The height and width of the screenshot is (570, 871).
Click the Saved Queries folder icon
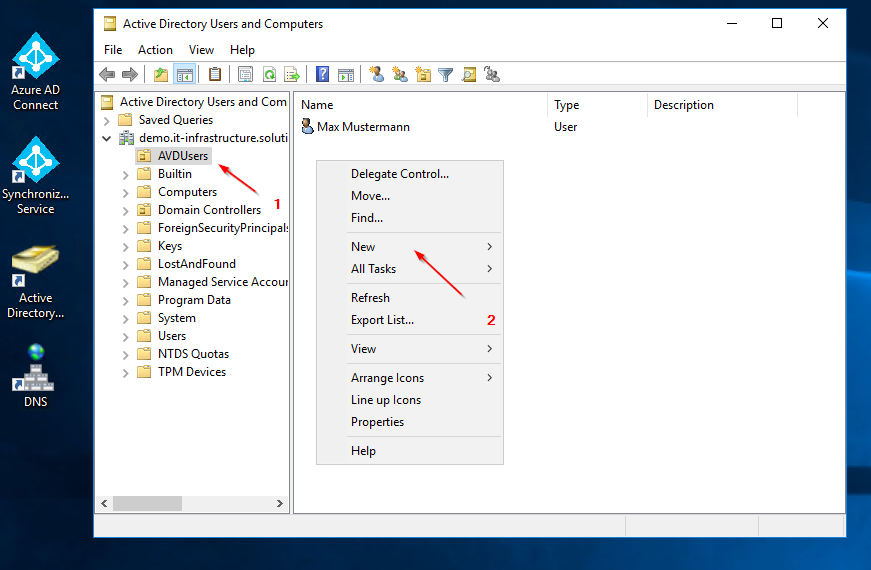(x=126, y=120)
